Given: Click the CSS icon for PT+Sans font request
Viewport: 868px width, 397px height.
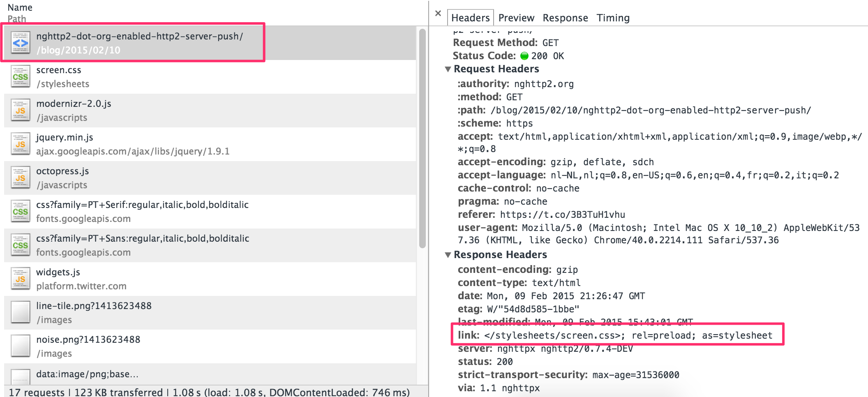Looking at the screenshot, I should [21, 245].
